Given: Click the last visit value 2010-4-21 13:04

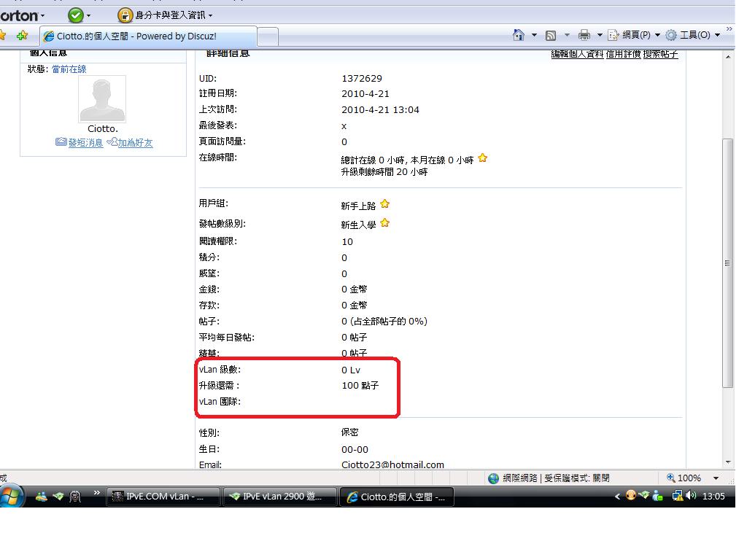Looking at the screenshot, I should [x=380, y=110].
